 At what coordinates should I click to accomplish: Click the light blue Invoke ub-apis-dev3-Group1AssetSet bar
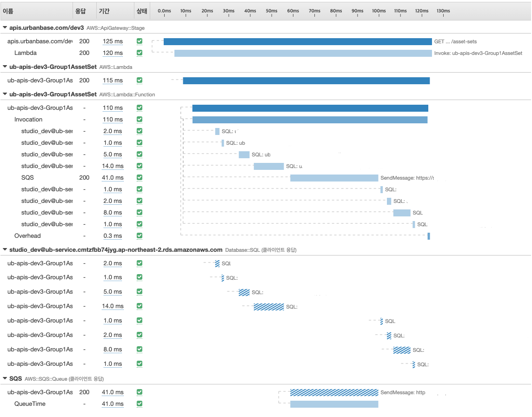tap(303, 53)
